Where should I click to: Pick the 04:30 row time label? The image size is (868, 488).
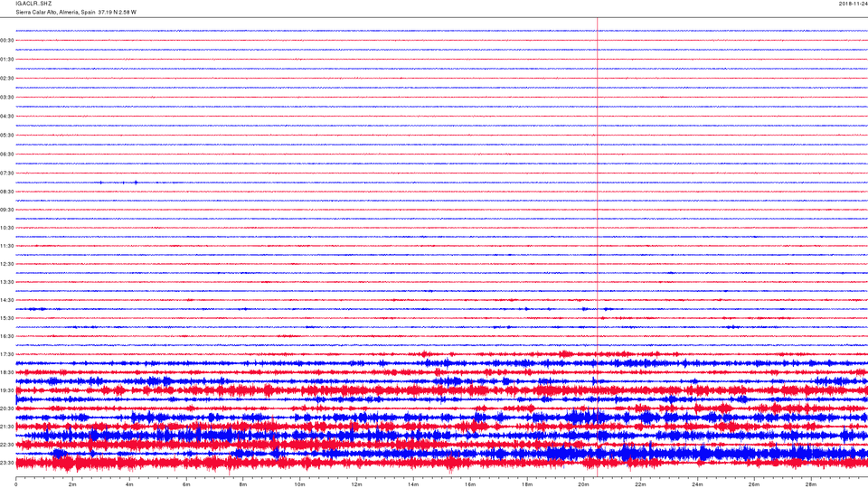tap(7, 117)
